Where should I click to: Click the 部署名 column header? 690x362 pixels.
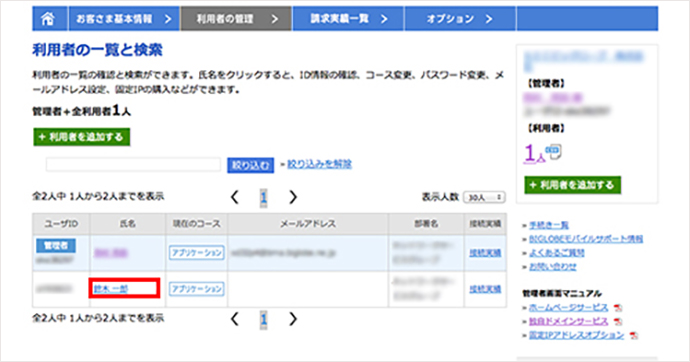tap(426, 224)
